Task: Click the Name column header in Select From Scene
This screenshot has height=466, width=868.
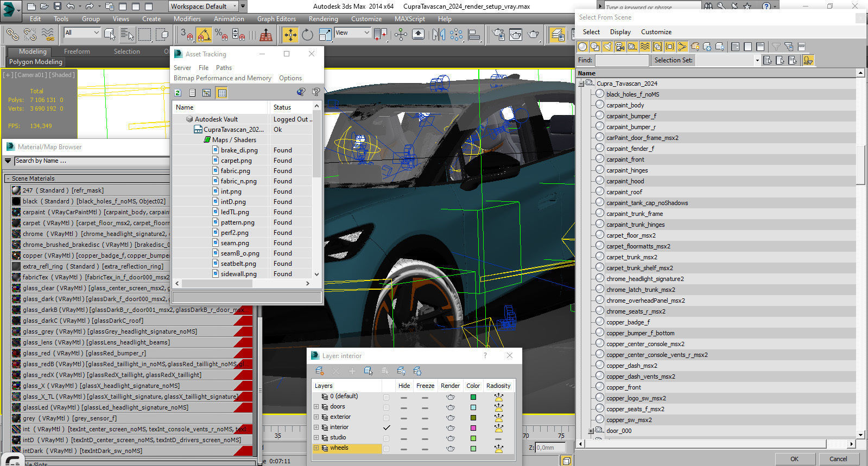Action: pyautogui.click(x=716, y=73)
